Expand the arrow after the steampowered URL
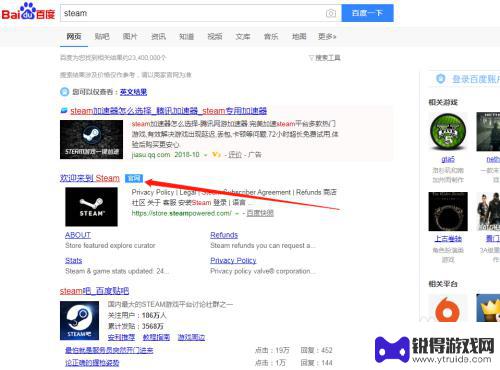This screenshot has width=500, height=370. [237, 214]
